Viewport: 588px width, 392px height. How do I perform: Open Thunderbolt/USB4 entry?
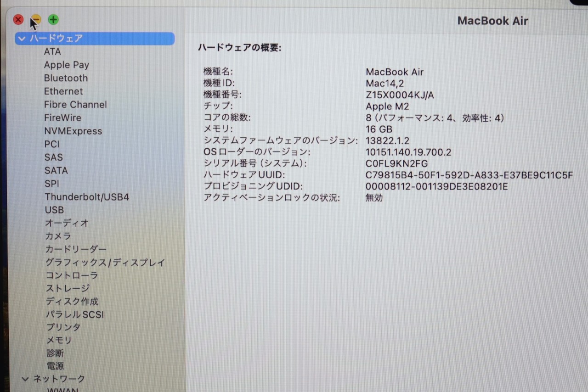(87, 197)
